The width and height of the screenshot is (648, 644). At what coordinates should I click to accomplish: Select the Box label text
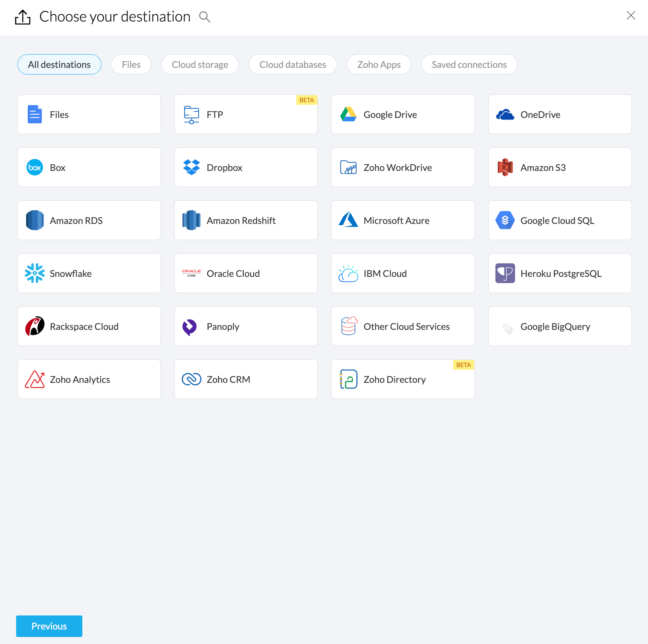(x=58, y=168)
